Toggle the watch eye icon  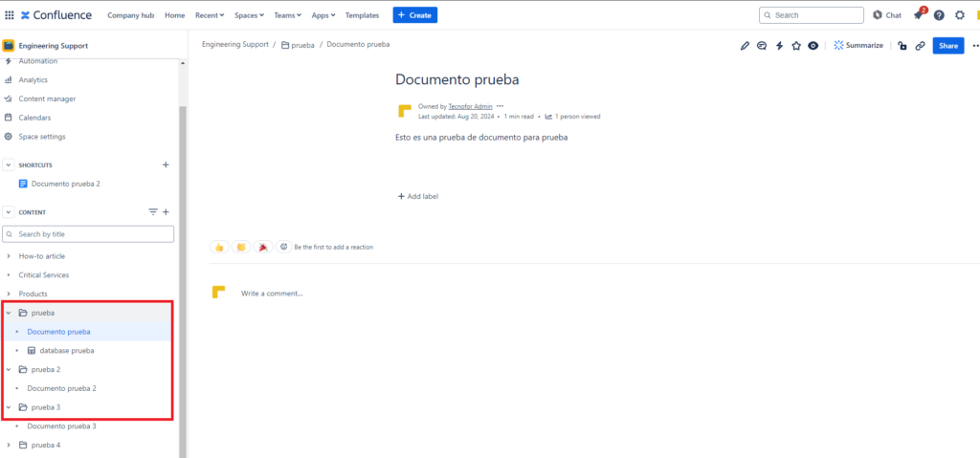tap(813, 45)
